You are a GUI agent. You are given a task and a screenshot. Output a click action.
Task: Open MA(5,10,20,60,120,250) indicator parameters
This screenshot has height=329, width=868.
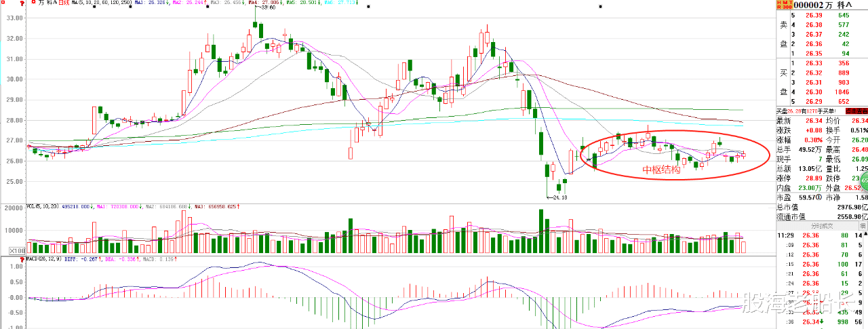[x=101, y=3]
